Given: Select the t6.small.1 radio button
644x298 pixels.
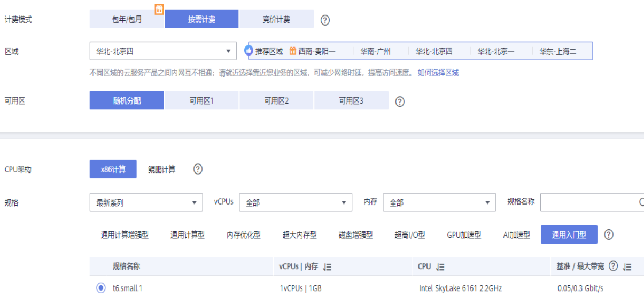Looking at the screenshot, I should tap(101, 288).
